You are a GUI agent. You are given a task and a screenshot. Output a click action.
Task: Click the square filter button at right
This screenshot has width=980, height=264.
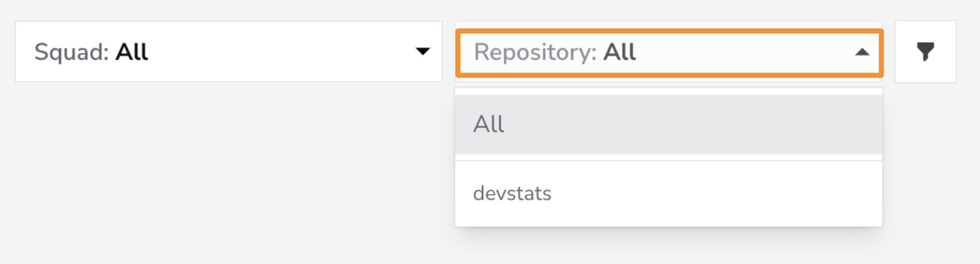925,51
